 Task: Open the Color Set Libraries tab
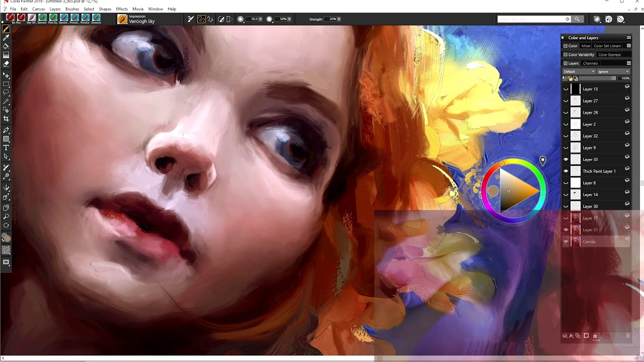tap(607, 46)
